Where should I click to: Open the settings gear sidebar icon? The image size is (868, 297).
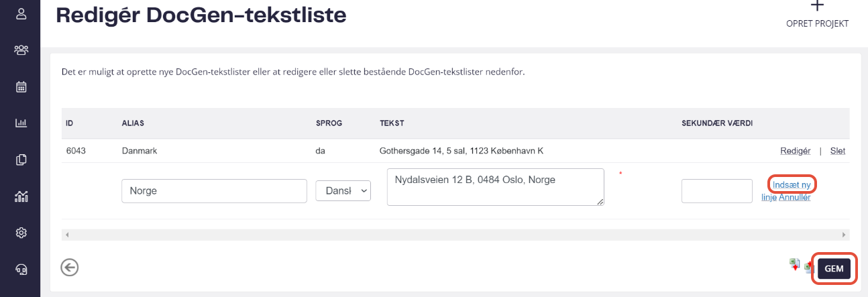(x=21, y=233)
